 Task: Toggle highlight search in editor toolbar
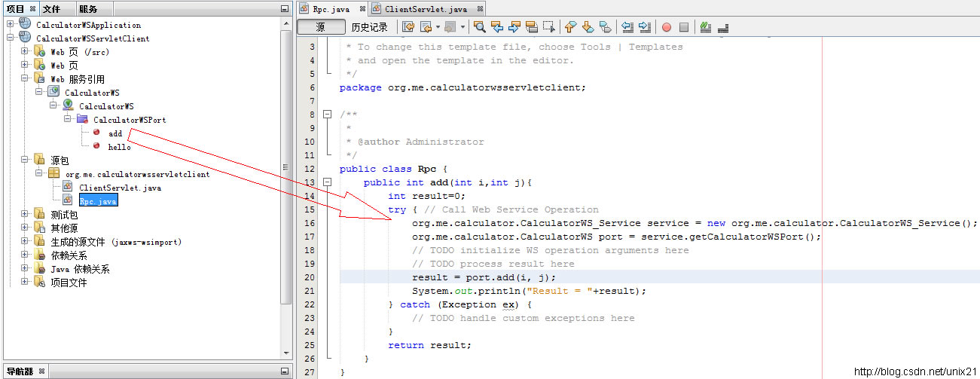coord(532,27)
